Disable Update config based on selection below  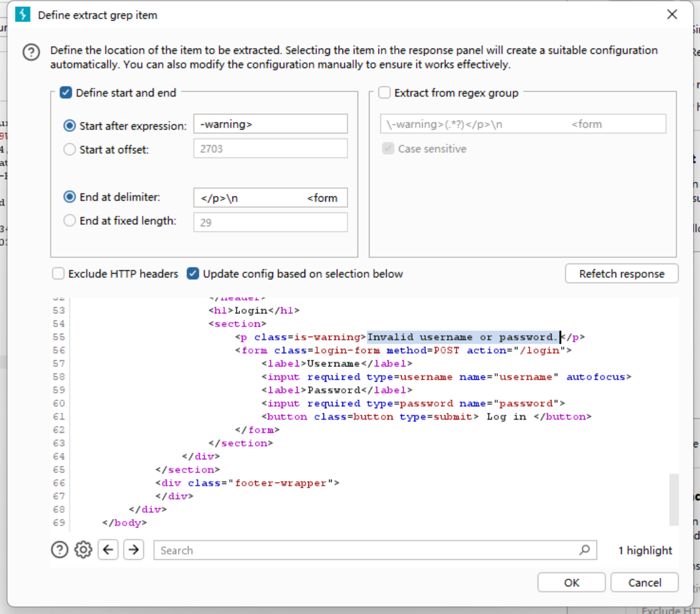(x=191, y=274)
